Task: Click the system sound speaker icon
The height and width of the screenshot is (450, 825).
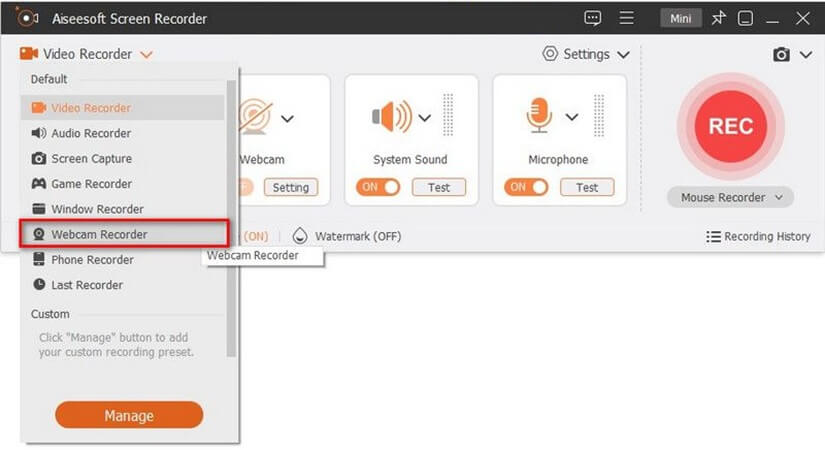Action: click(391, 117)
